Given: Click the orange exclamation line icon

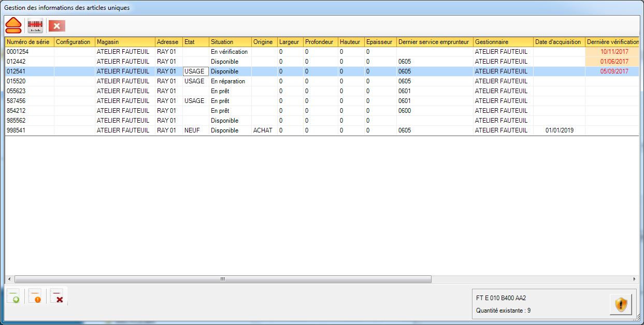Looking at the screenshot, I should pyautogui.click(x=35, y=297).
